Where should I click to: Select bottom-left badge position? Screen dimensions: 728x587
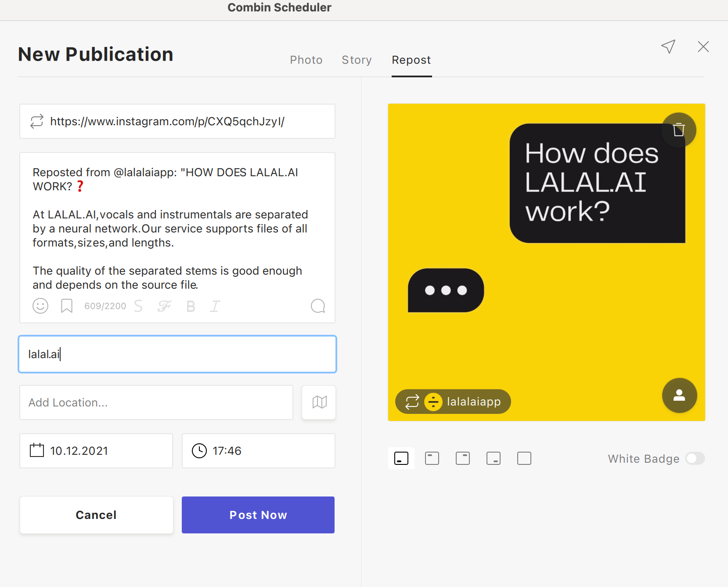click(x=401, y=459)
